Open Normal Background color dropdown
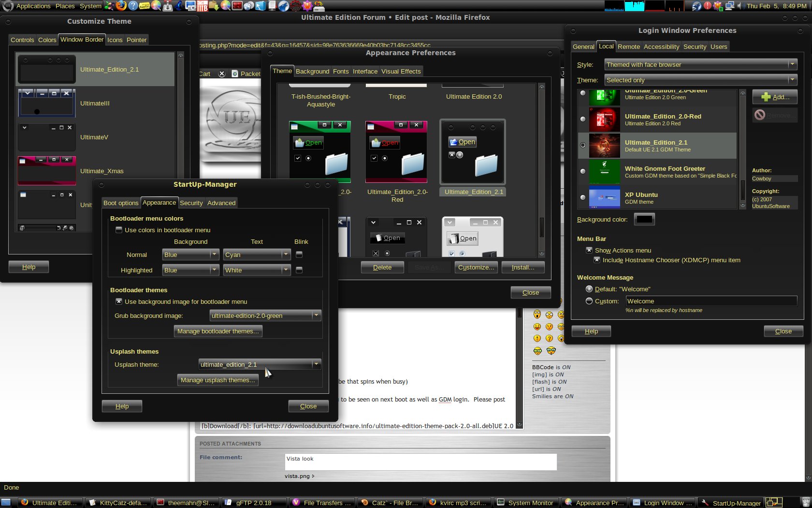812x508 pixels. [x=190, y=254]
